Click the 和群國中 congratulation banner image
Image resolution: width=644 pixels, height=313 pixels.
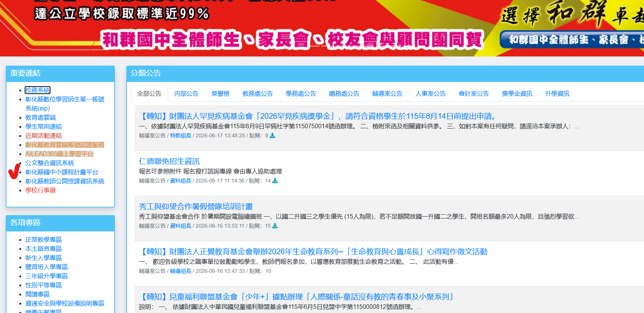pos(322,28)
